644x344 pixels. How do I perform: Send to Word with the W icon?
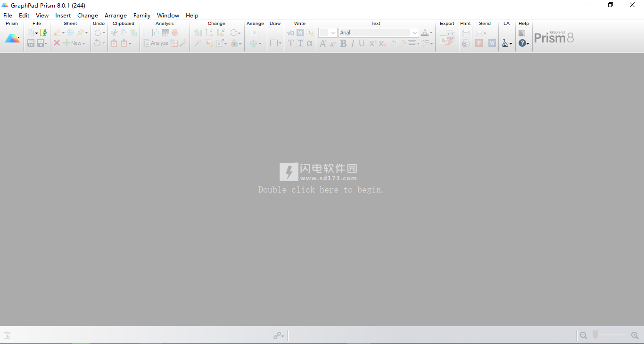tap(492, 43)
